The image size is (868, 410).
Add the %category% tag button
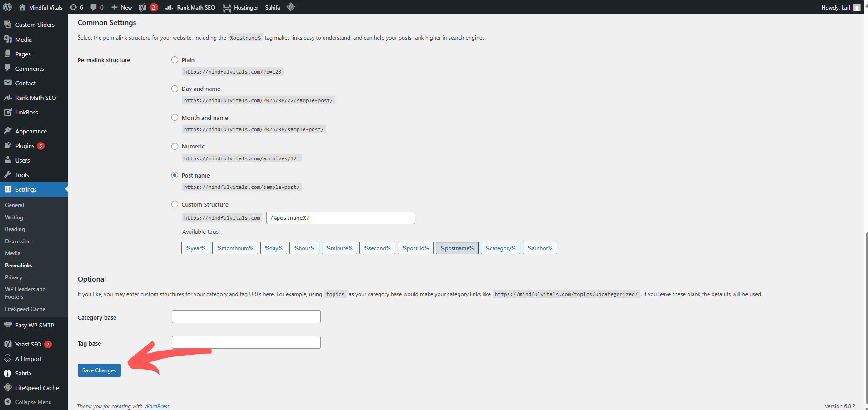(500, 248)
